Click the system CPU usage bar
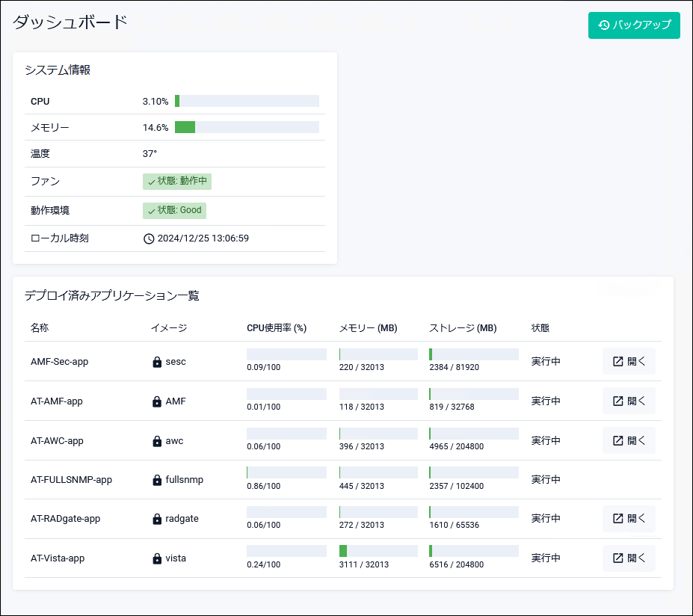This screenshot has width=693, height=616. tap(247, 101)
